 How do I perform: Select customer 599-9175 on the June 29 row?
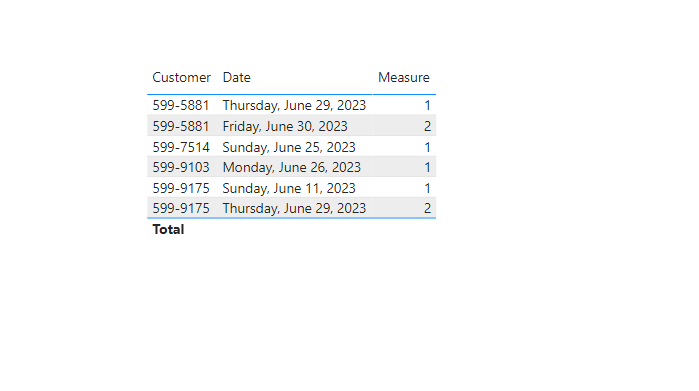(x=181, y=208)
